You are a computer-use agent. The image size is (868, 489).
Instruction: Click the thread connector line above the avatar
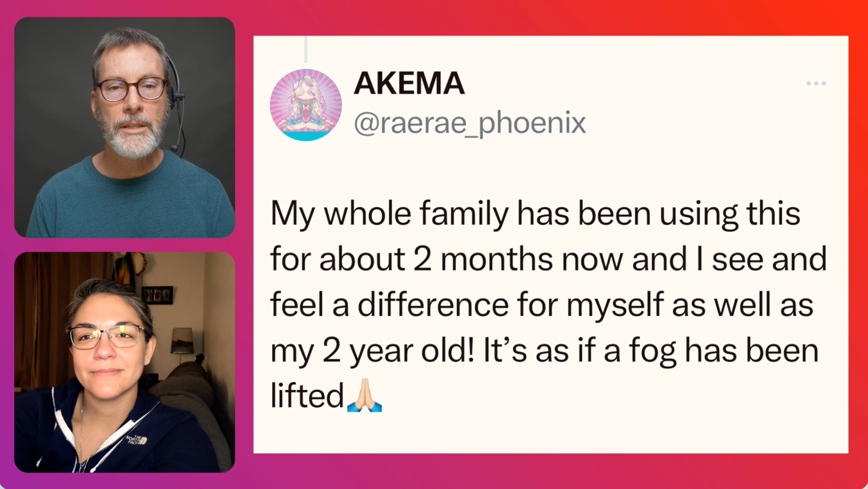tap(306, 49)
